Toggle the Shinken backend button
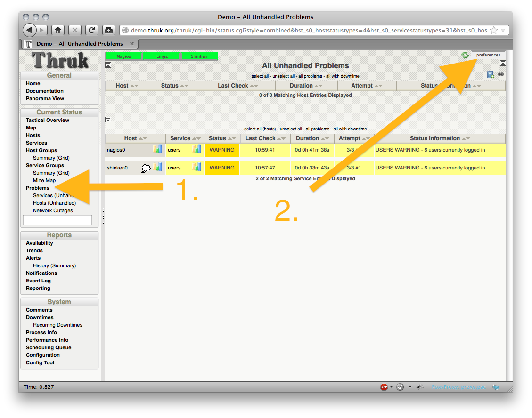This screenshot has height=418, width=532. pyautogui.click(x=199, y=56)
